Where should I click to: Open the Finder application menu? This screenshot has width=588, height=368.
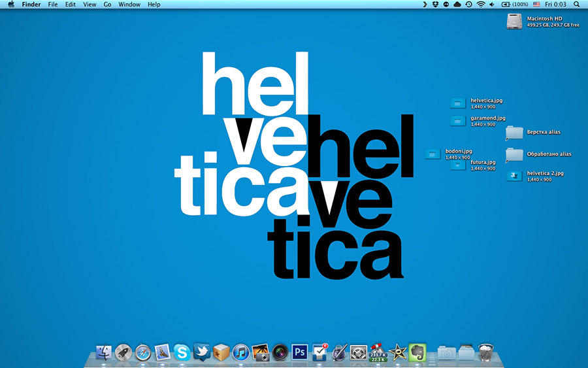click(31, 5)
